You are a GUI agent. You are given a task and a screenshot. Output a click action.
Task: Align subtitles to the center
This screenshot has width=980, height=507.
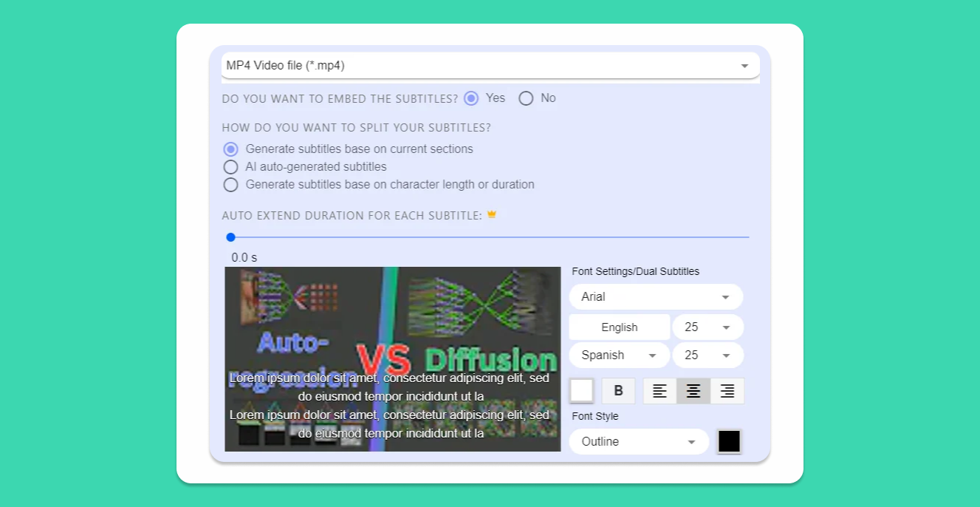pyautogui.click(x=693, y=391)
